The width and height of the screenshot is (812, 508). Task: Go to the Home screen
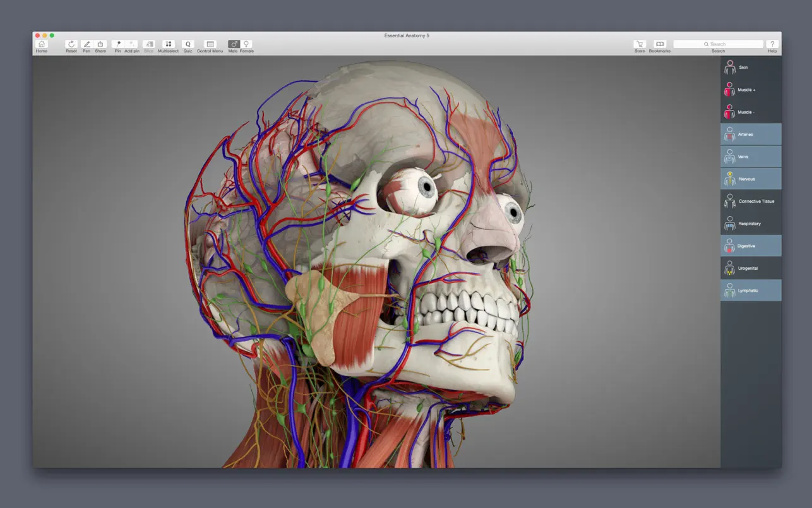click(x=42, y=45)
